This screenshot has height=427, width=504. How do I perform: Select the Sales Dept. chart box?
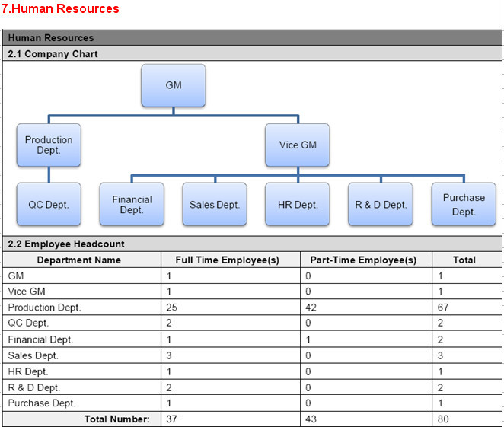click(215, 204)
